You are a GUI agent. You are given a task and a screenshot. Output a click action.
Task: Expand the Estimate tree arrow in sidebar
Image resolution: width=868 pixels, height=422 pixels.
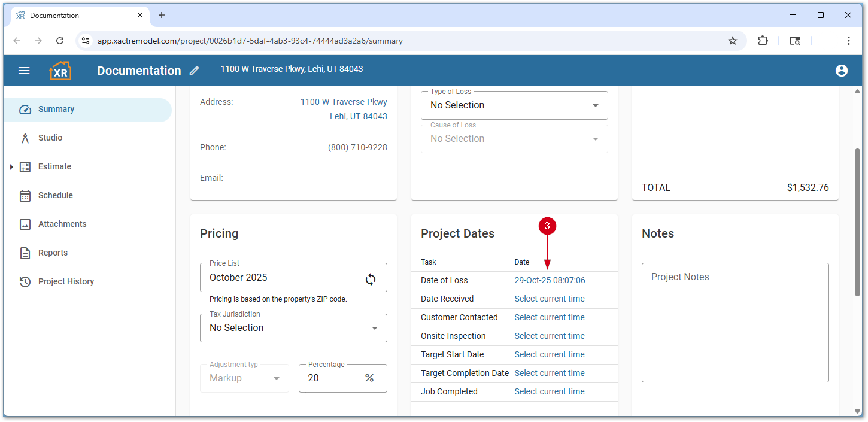[11, 167]
